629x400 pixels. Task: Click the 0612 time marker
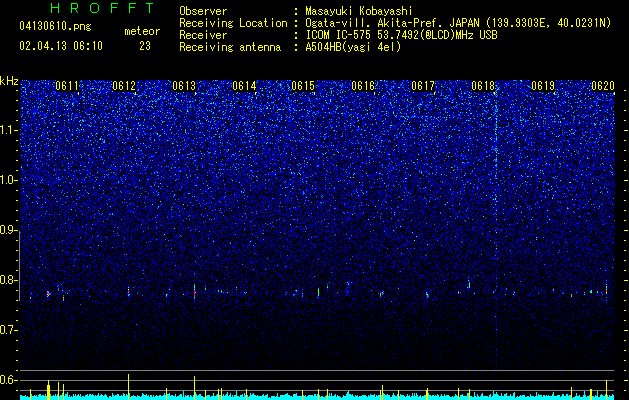coord(124,86)
